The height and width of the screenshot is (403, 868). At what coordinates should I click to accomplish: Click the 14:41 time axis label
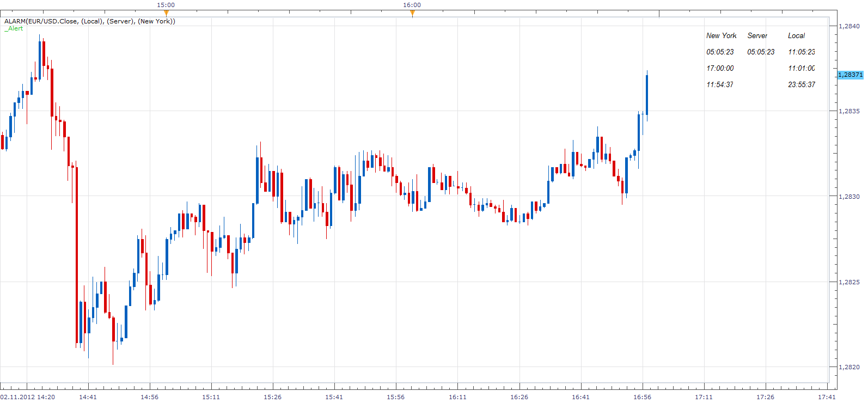(88, 397)
